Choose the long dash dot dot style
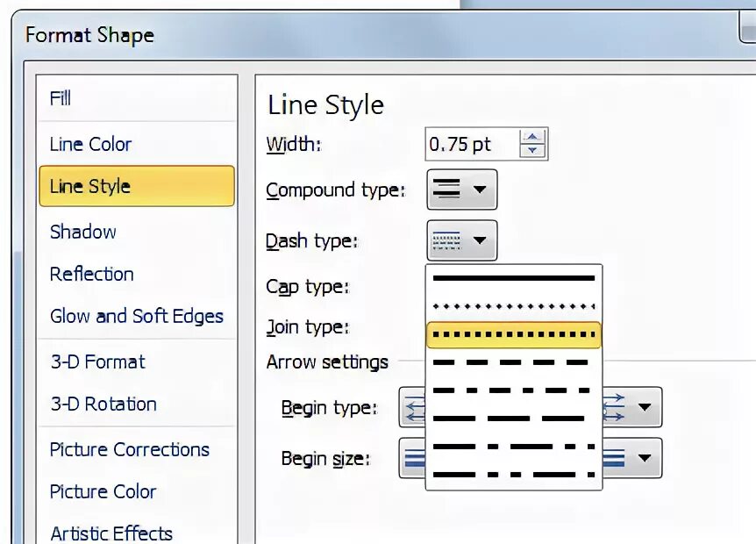Viewport: 756px width, 544px height. tap(513, 475)
